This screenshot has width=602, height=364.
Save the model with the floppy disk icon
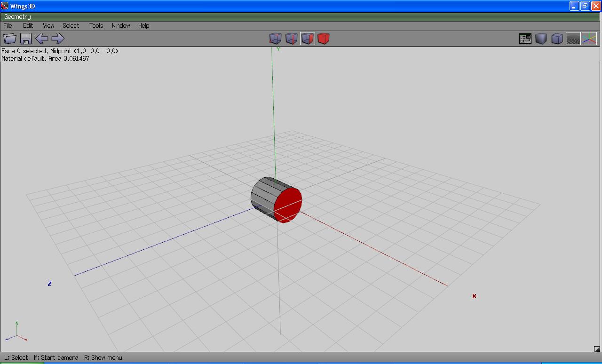tap(26, 39)
